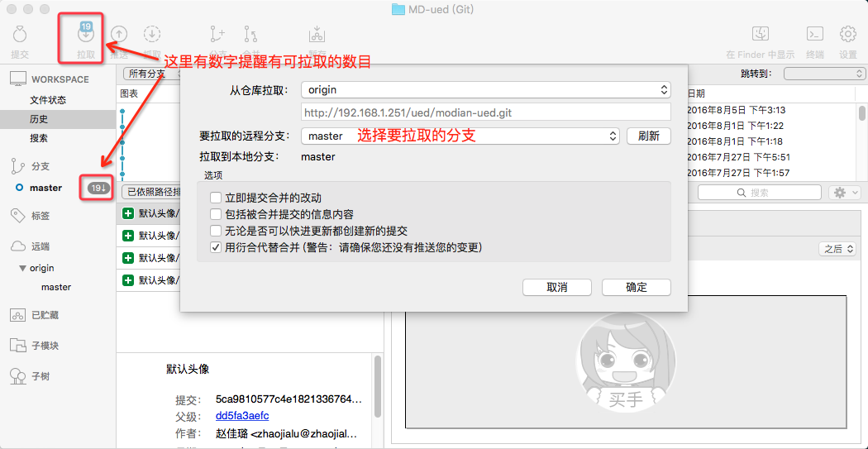
Task: Open the 从仓库拉取 origin dropdown
Action: pyautogui.click(x=485, y=89)
